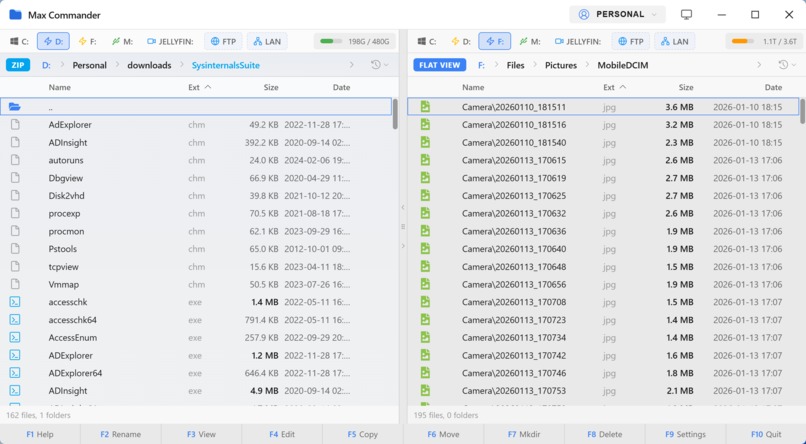Click the ADExplorer64 exe icon
This screenshot has height=444, width=806.
[15, 373]
